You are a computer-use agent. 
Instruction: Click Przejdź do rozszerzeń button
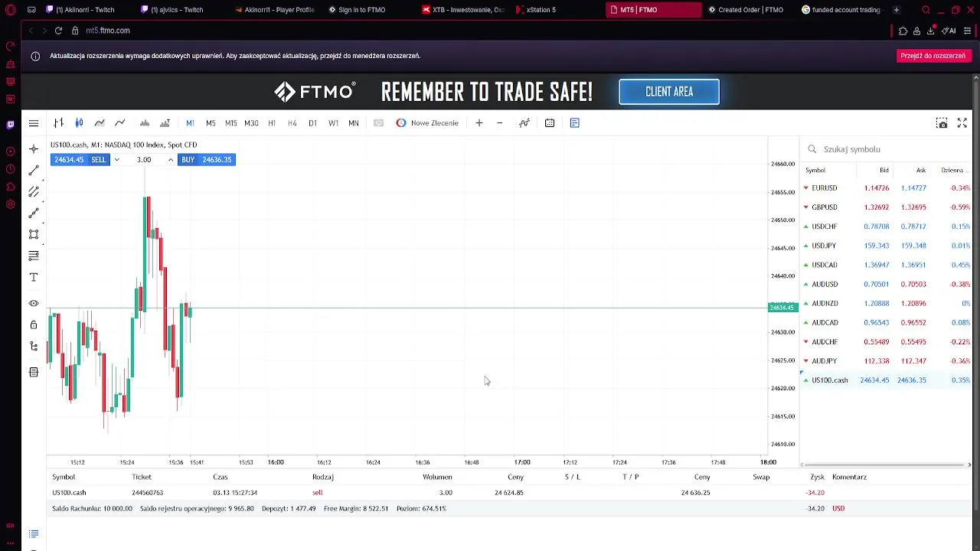point(933,56)
